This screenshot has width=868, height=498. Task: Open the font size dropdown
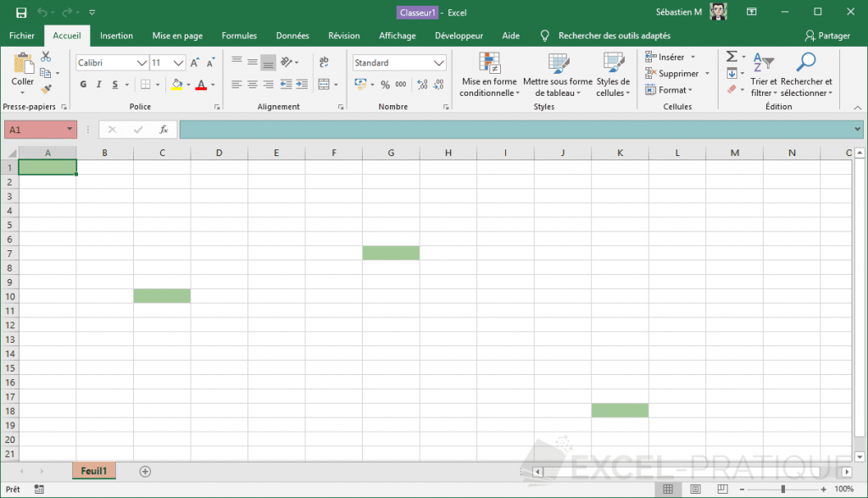tap(177, 62)
